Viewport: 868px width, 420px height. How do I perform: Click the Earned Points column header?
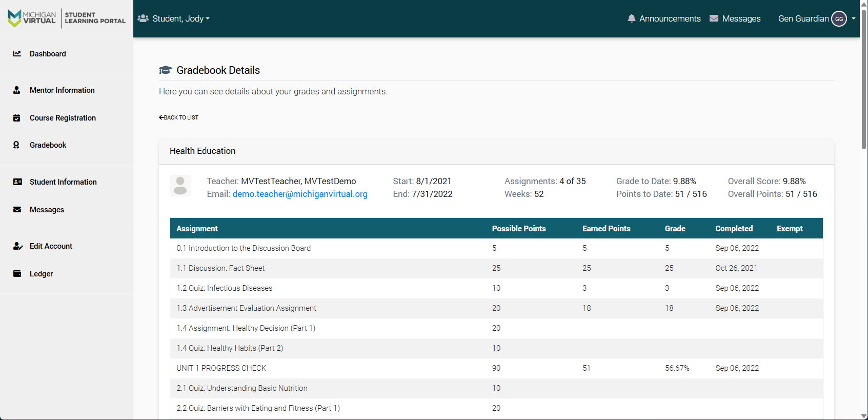pyautogui.click(x=607, y=229)
